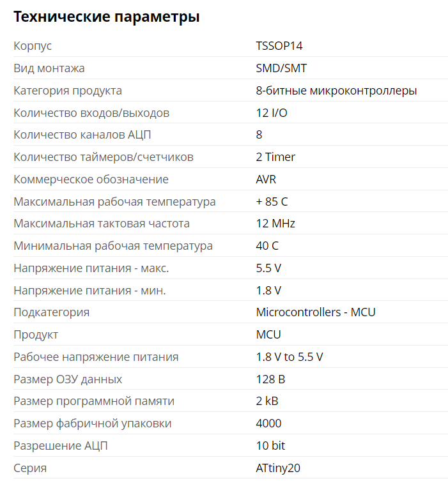Click 'Минимальная рабочая температура' label
The image size is (448, 481).
click(113, 246)
